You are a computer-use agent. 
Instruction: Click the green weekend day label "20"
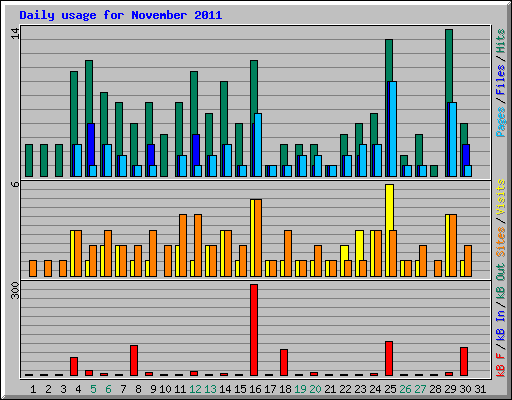coord(315,389)
